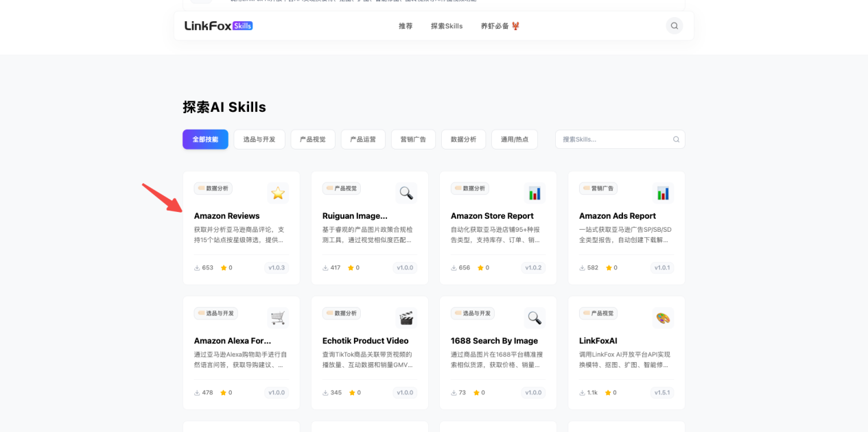Click the LinkFox Skills logo
This screenshot has width=868, height=432.
pyautogui.click(x=218, y=25)
